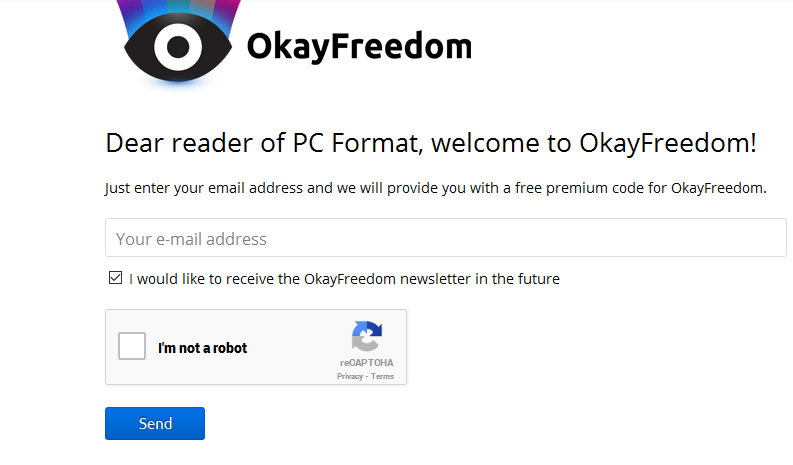
Task: Click "PC Format" in the welcome heading
Action: pyautogui.click(x=353, y=143)
